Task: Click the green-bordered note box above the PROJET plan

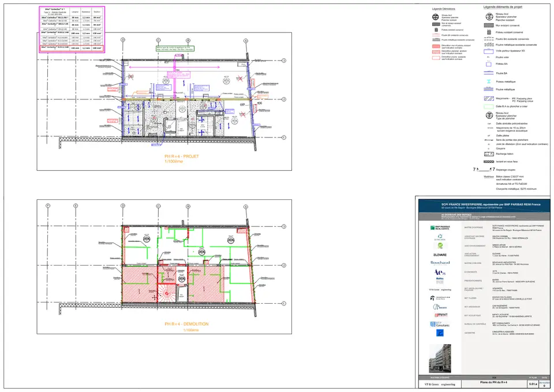Action: 175,48
